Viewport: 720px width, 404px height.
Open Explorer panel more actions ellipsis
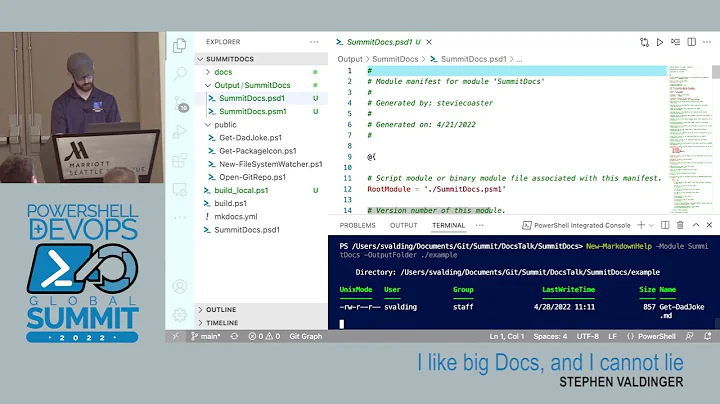point(314,42)
